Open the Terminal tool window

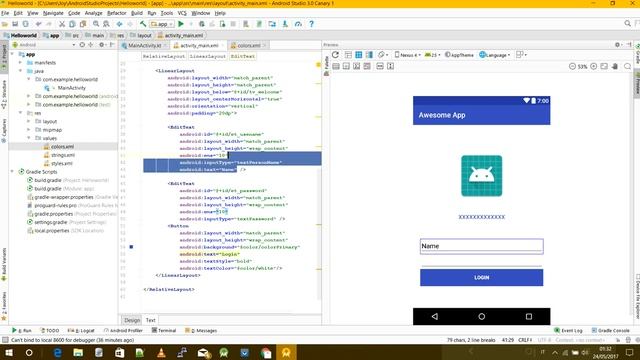click(164, 331)
